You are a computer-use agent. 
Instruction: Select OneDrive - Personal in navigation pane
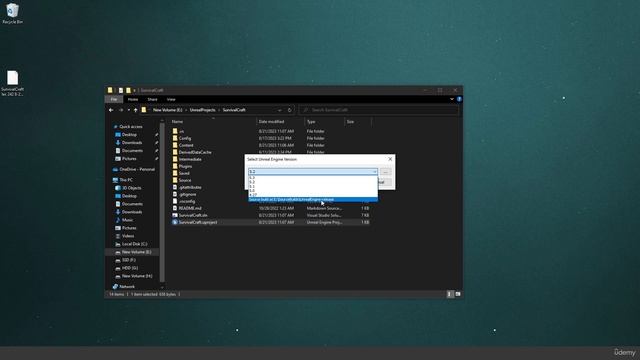[137, 169]
